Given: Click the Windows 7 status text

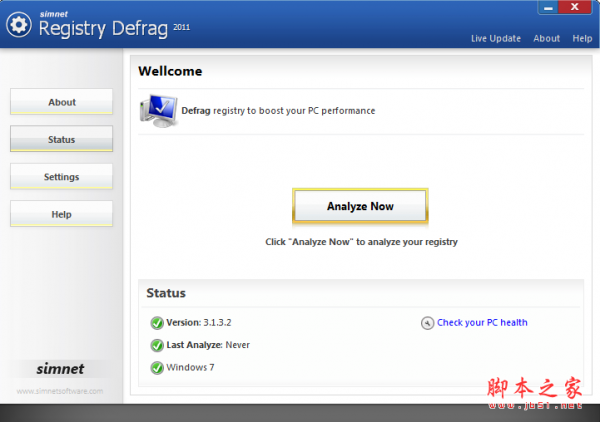Looking at the screenshot, I should coord(190,367).
